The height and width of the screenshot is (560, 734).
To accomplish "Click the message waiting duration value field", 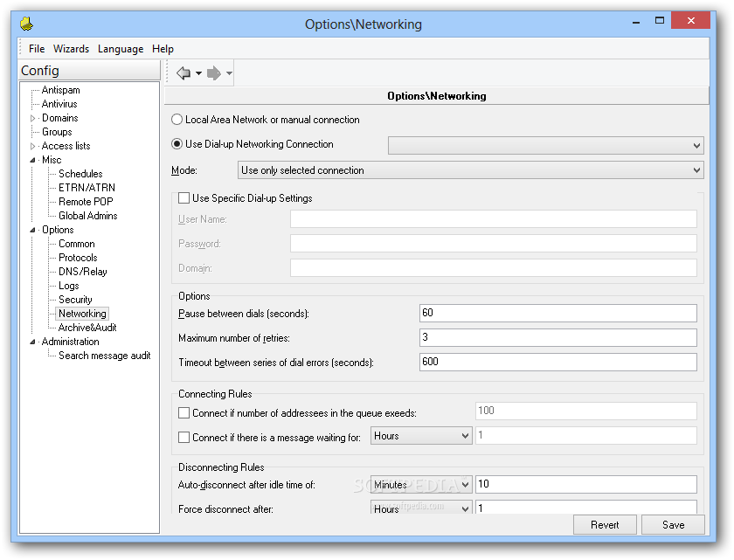I will click(586, 436).
